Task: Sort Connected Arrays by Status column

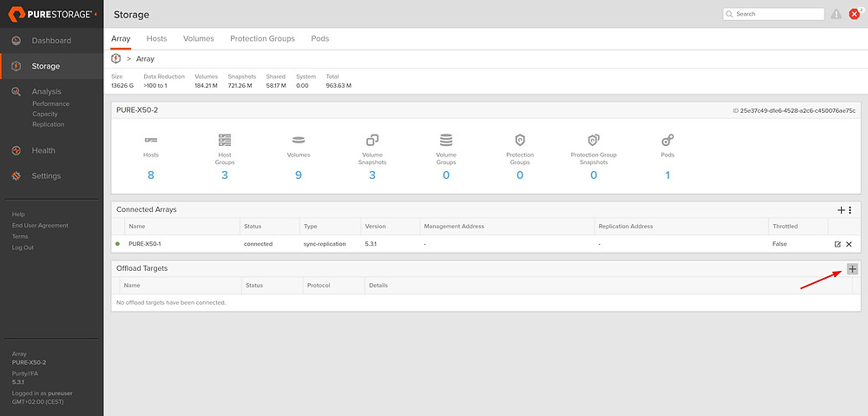Action: pos(253,227)
